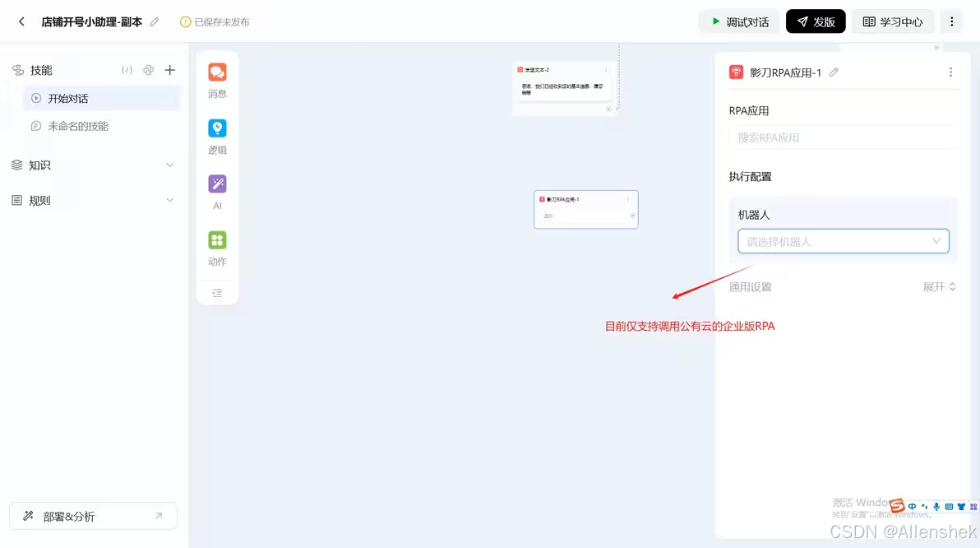Add a new skill with plus icon
Viewport: 980px width, 548px height.
170,70
